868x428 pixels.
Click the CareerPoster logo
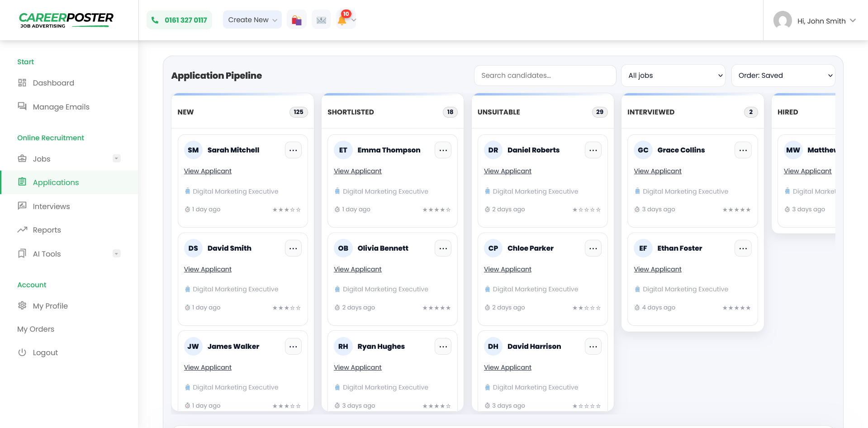[x=66, y=20]
